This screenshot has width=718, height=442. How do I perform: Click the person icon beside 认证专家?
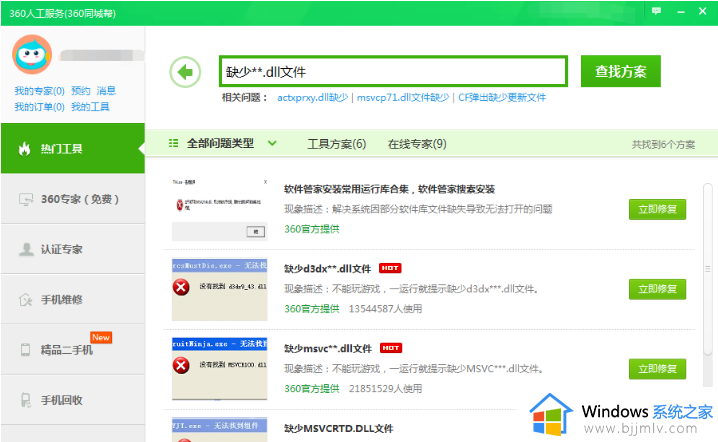26,250
